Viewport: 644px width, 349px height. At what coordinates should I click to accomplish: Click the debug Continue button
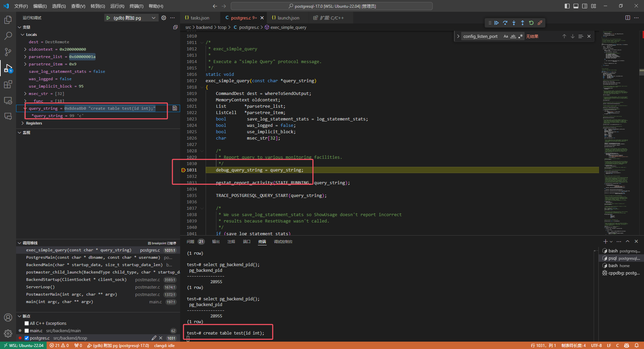click(496, 23)
